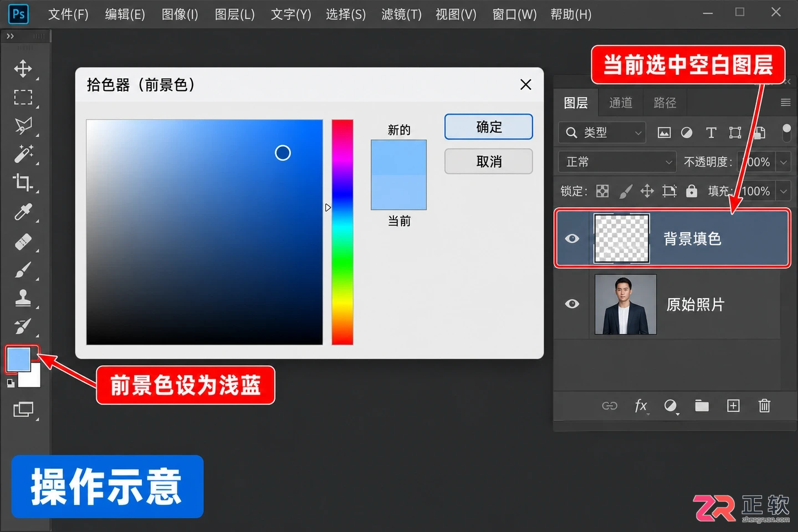Hide the 原始照片 layer
This screenshot has height=532, width=798.
click(572, 304)
